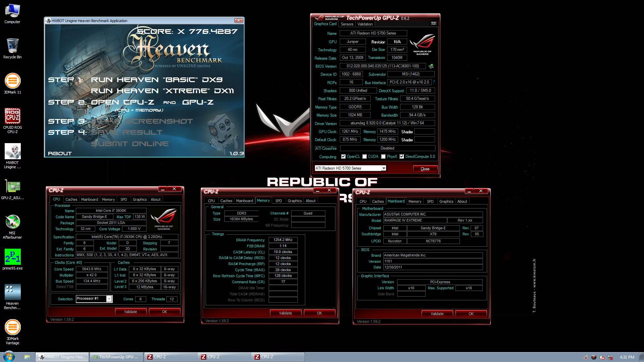Image resolution: width=644 pixels, height=362 pixels.
Task: Switch to the Sensors tab in GPU-Z
Action: coord(347,24)
